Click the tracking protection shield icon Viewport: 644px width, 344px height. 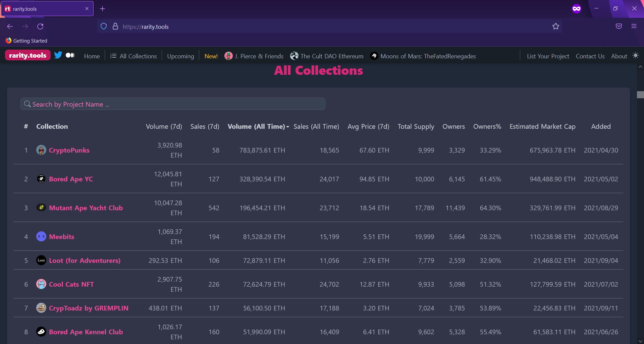click(104, 26)
